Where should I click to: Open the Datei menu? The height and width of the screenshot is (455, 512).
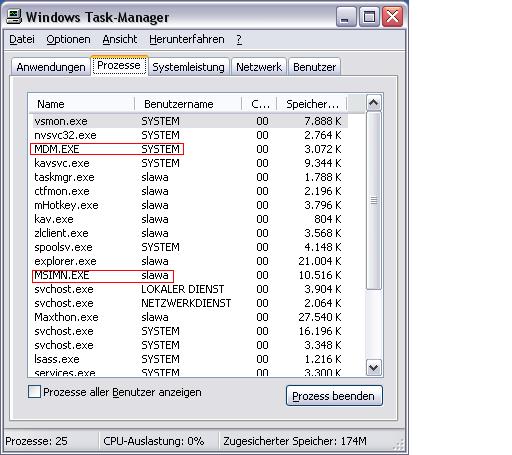coord(22,39)
